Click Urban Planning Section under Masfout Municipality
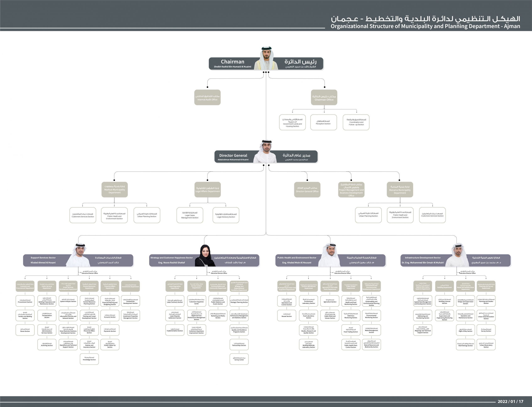Viewport: 532px width, 407px height. click(147, 215)
